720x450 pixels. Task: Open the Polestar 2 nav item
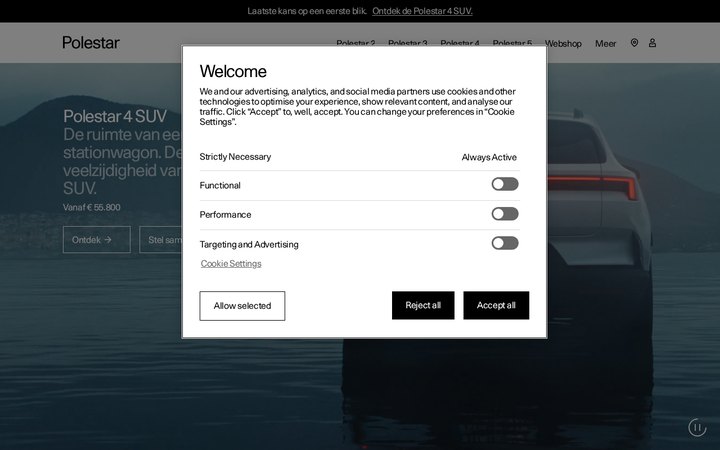click(x=355, y=42)
